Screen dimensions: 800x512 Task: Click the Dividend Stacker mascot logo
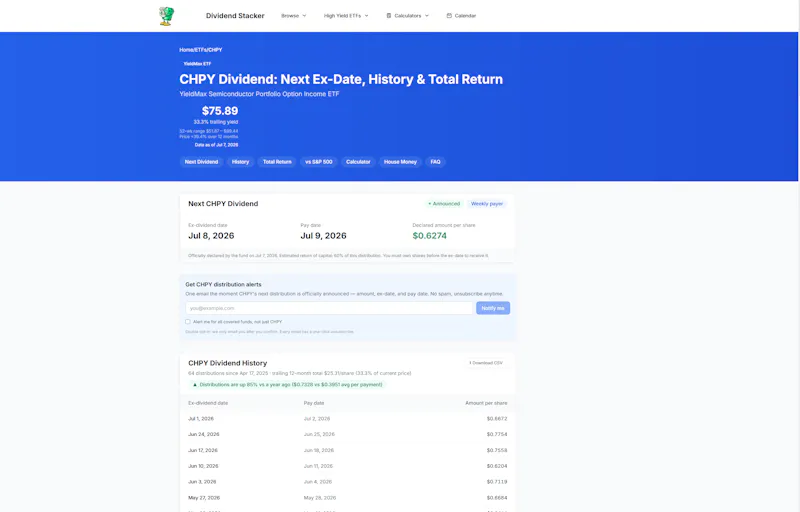point(167,16)
